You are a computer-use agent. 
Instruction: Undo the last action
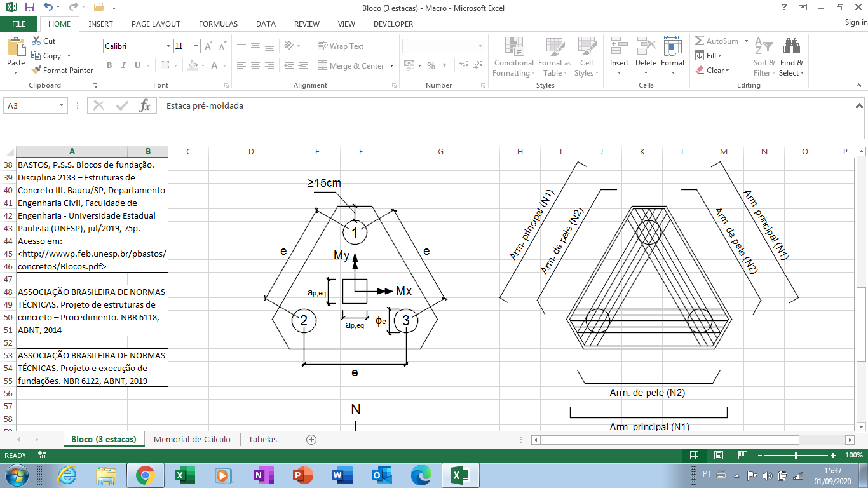point(49,8)
